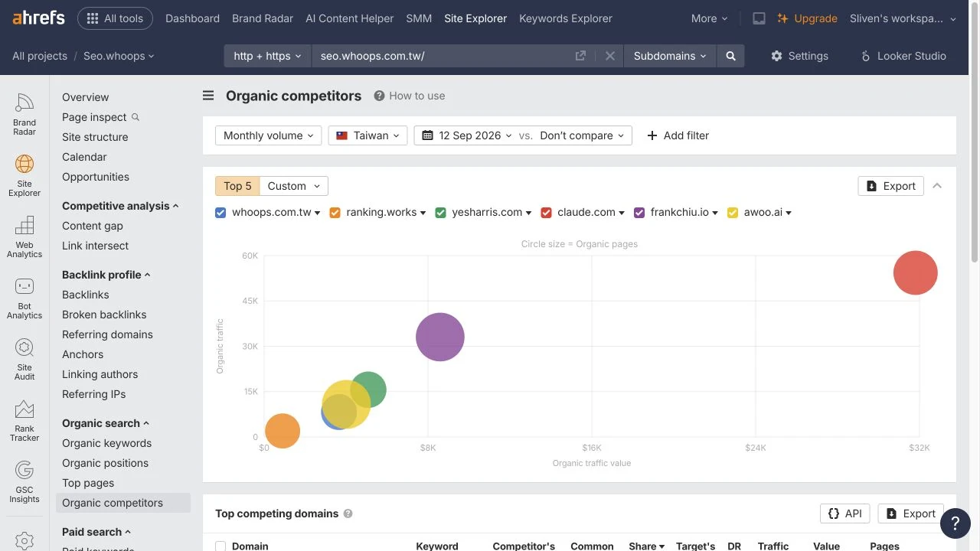Open GSC Insights sidebar icon
Viewport: 980px width, 551px height.
24,481
